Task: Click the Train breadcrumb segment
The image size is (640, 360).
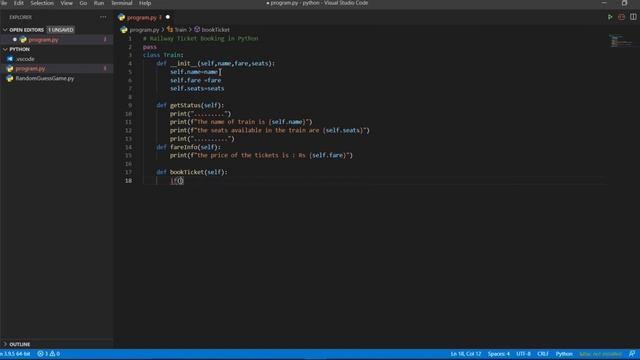Action: [180, 30]
